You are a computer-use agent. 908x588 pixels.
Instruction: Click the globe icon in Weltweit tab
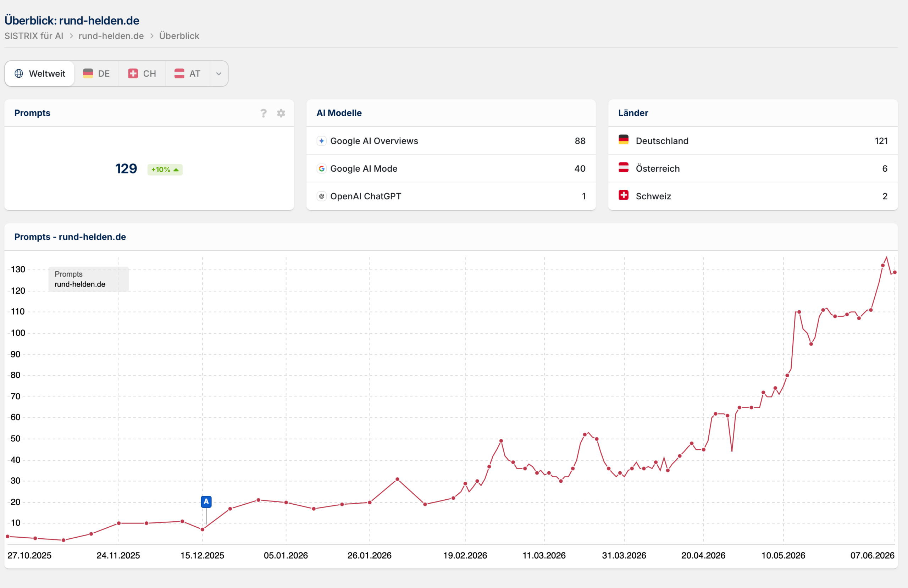point(19,73)
